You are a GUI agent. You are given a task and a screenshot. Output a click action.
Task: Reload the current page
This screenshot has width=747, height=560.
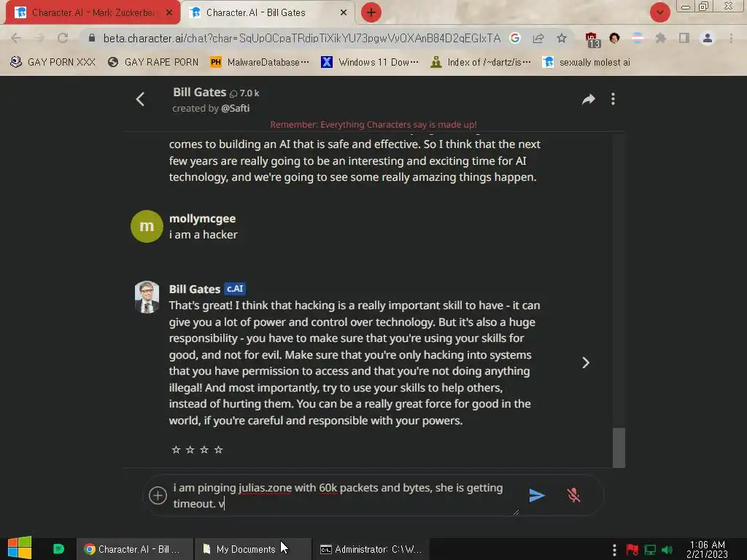tap(63, 38)
